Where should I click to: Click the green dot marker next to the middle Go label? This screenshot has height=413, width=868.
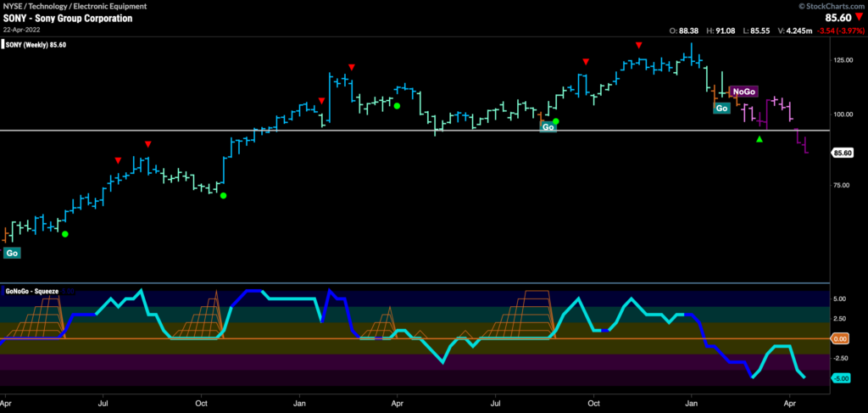[556, 121]
